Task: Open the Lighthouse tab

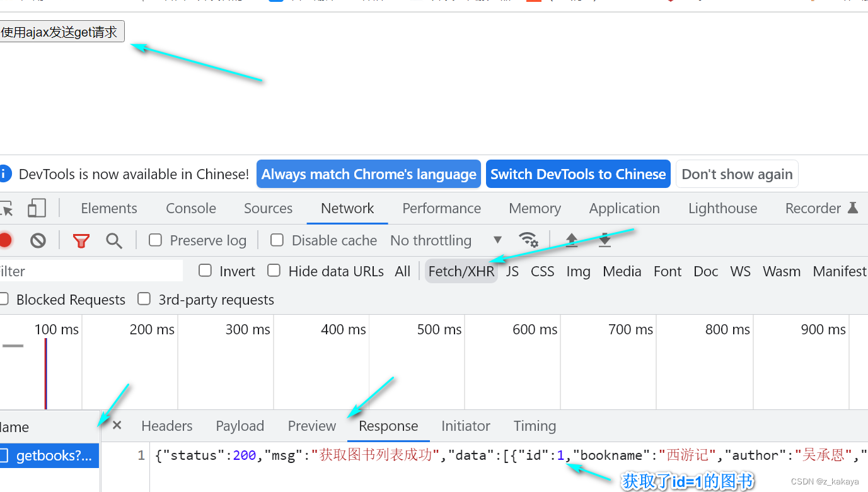Action: [723, 208]
